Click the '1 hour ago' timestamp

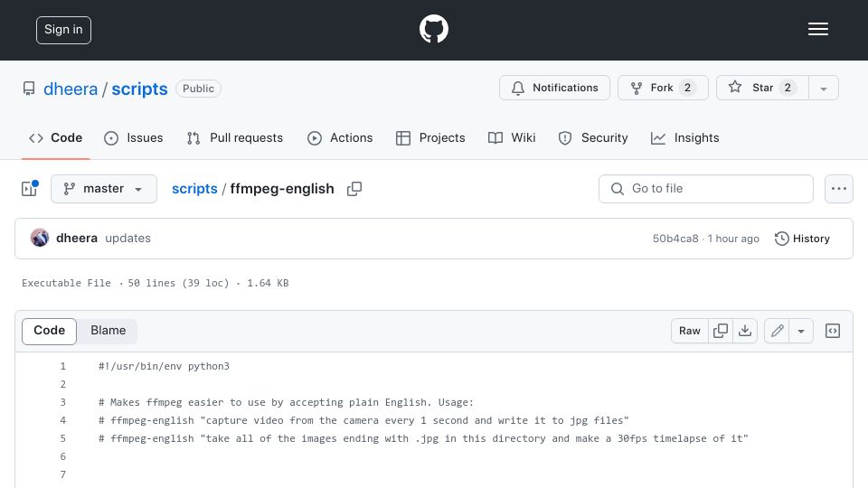733,239
